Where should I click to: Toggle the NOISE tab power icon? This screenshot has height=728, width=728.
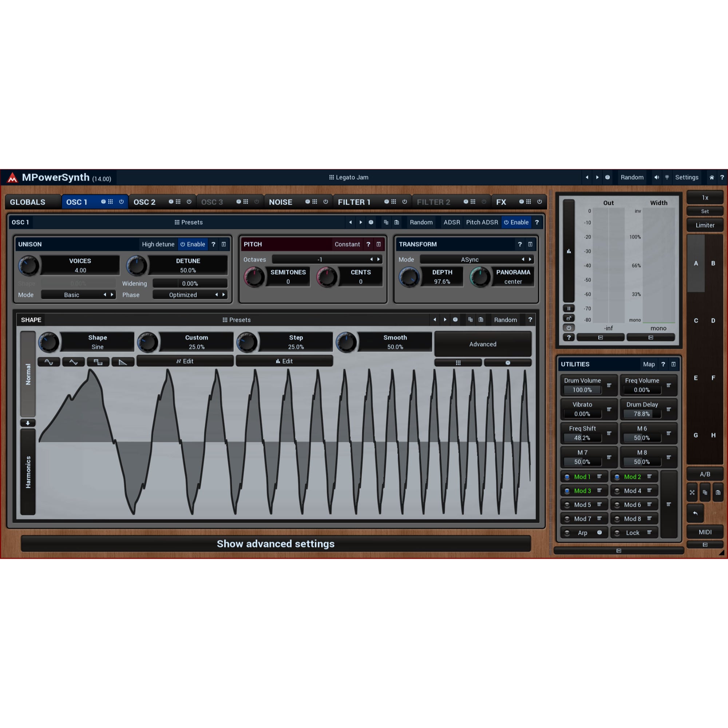pos(325,202)
